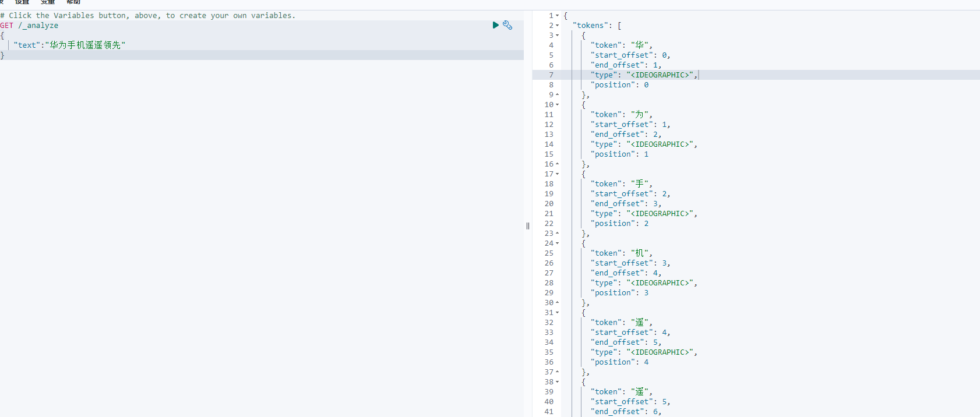This screenshot has height=417, width=980.
Task: Collapse the token object at line 10
Action: coord(558,105)
